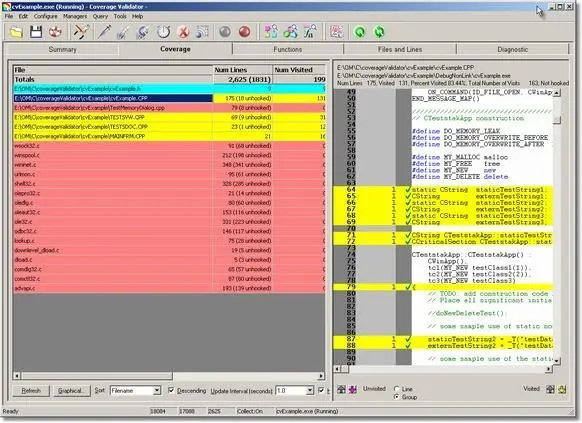Open the Configure menu
Viewport: 582px width, 423px height.
tap(46, 16)
